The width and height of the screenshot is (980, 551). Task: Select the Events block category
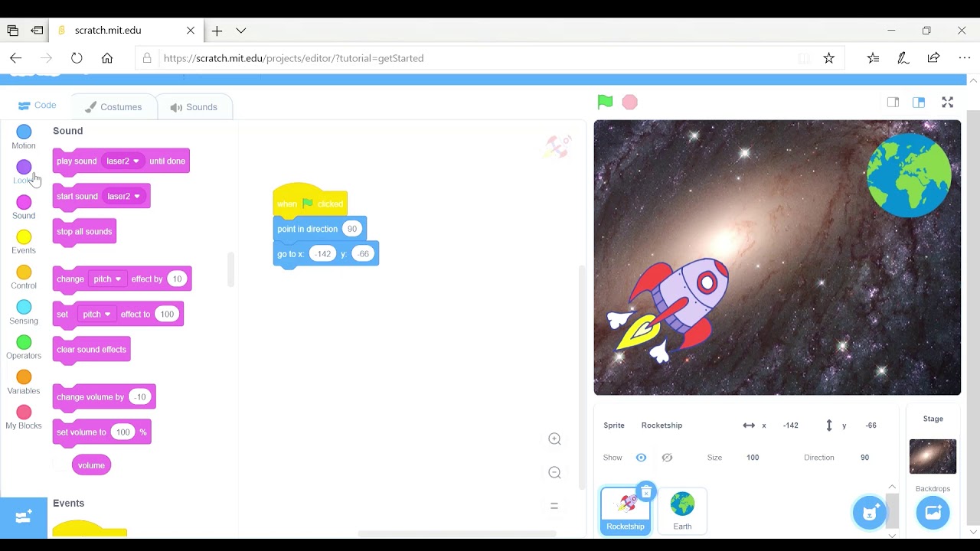[24, 243]
